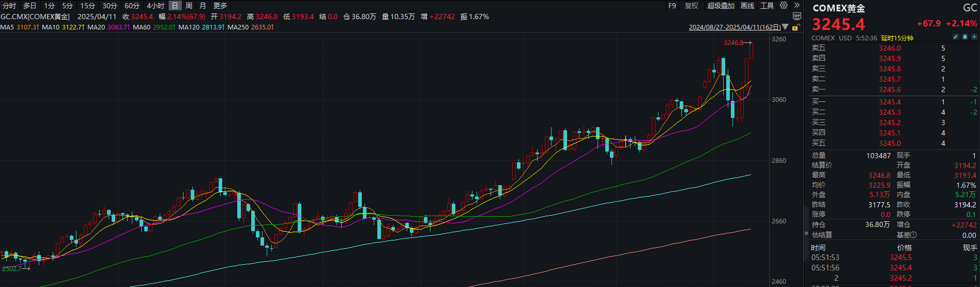The height and width of the screenshot is (287, 980).
Task: Open the 更多 more periods menu
Action: pyautogui.click(x=220, y=6)
